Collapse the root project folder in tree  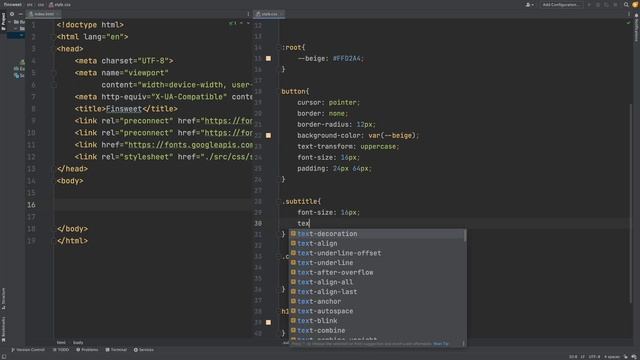(10, 22)
